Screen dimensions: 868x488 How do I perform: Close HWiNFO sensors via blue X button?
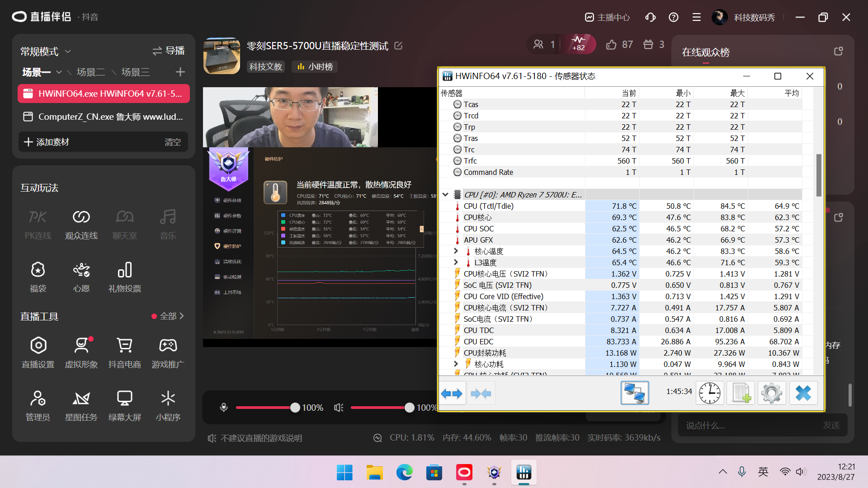tap(803, 393)
